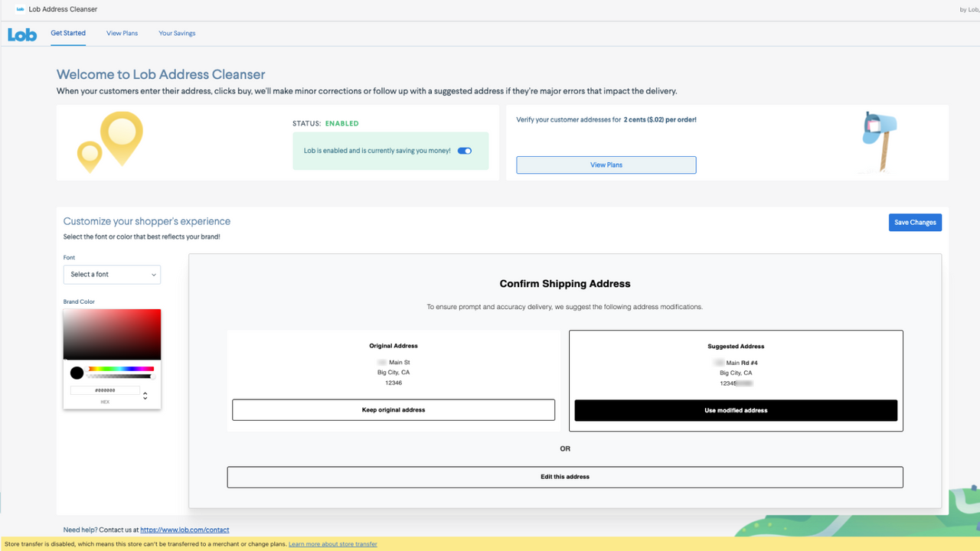Click the 'Original Address' heading
Viewport: 980px width, 551px height.
tap(394, 346)
